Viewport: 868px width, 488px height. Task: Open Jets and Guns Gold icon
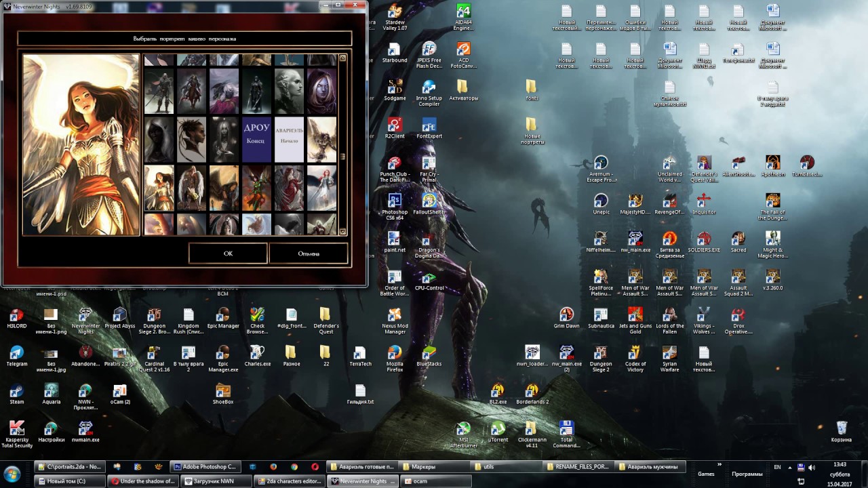pyautogui.click(x=635, y=321)
